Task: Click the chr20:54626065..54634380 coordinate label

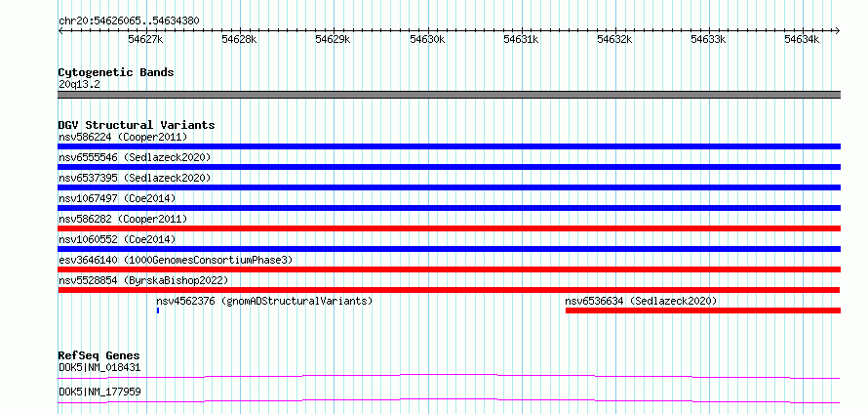Action: click(x=129, y=21)
